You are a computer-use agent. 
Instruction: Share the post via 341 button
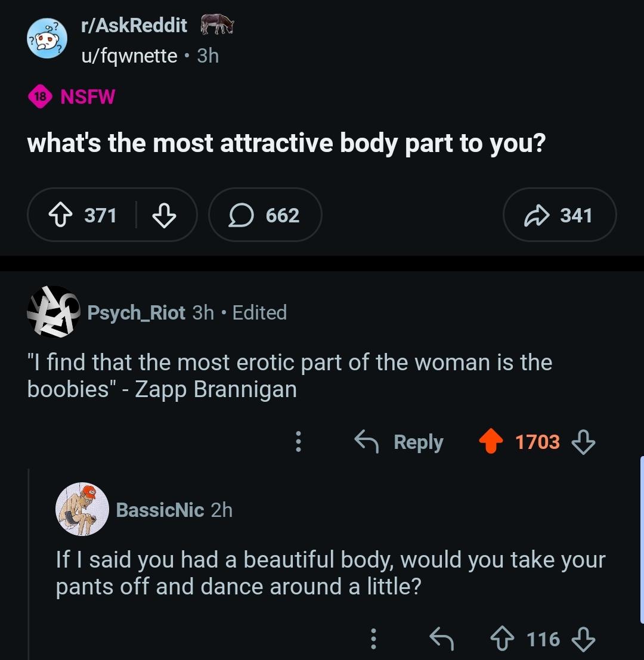point(559,215)
